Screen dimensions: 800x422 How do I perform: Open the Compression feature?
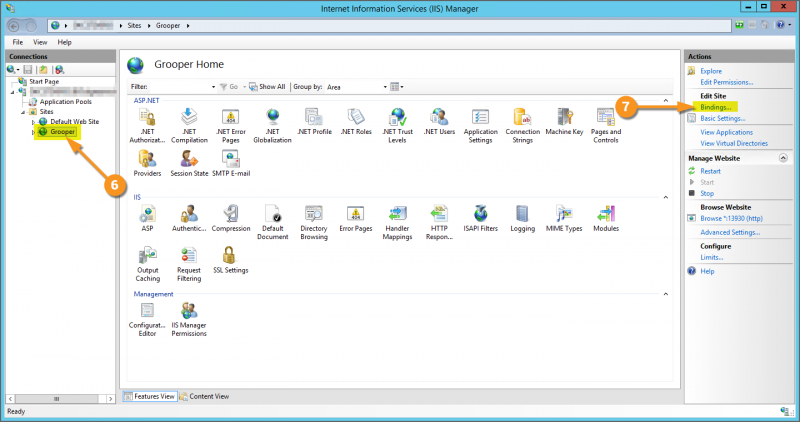click(x=231, y=218)
